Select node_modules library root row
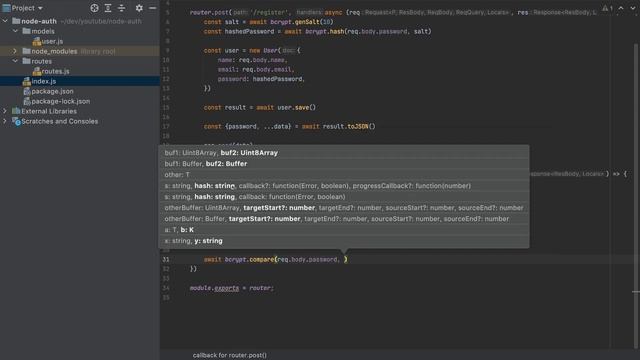 [x=80, y=51]
